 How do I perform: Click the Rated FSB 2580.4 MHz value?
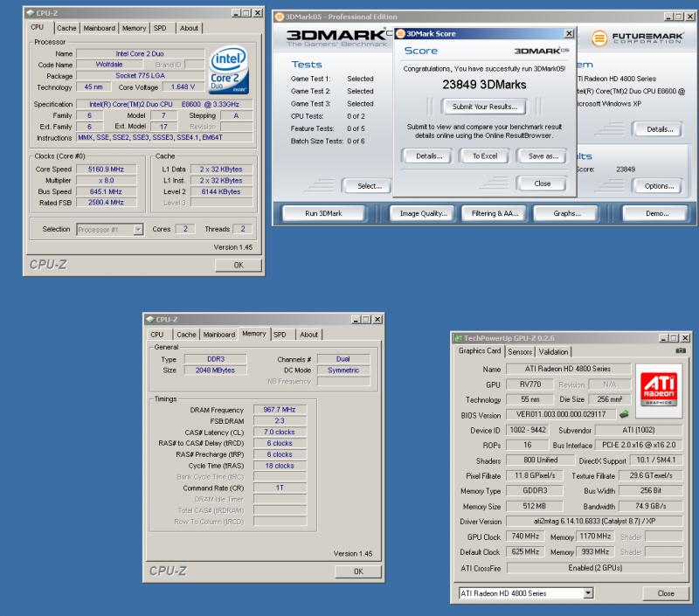tap(106, 203)
